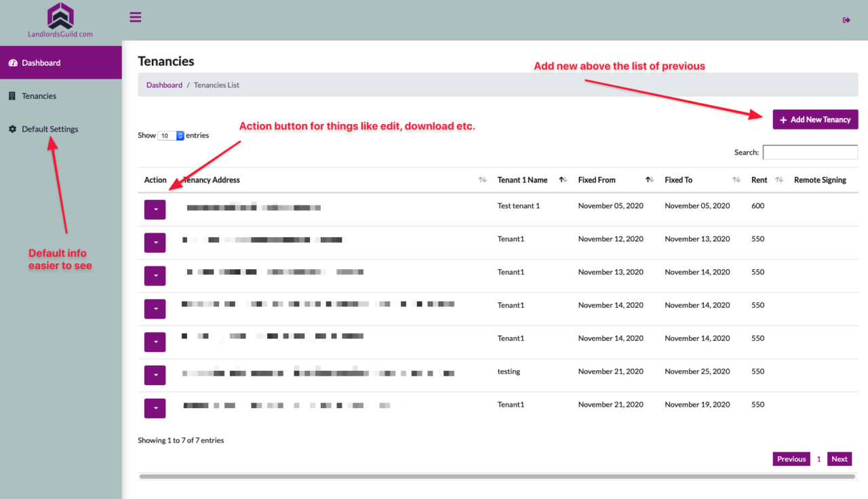Click the sort icon on Rent column
The width and height of the screenshot is (868, 499).
pyautogui.click(x=778, y=180)
